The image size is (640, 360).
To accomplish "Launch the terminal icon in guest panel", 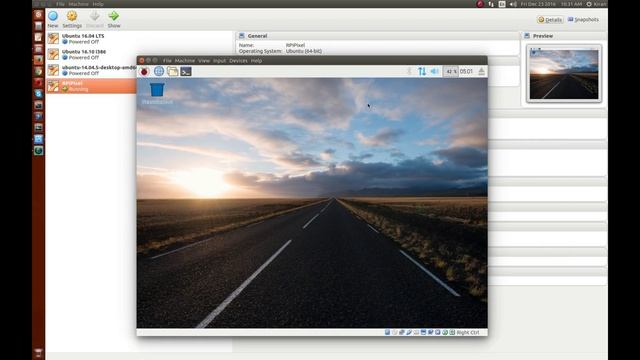I will [186, 71].
